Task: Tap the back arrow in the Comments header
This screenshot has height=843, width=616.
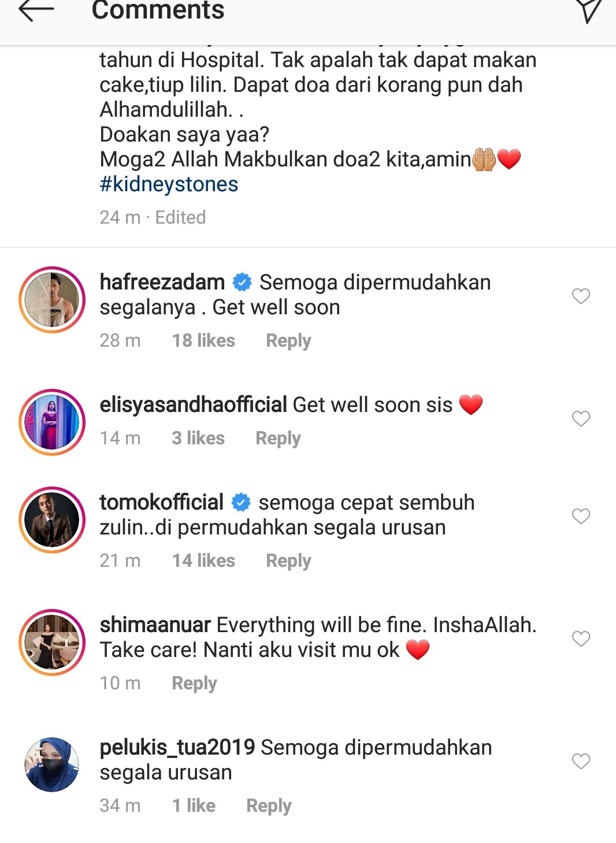Action: pyautogui.click(x=36, y=9)
